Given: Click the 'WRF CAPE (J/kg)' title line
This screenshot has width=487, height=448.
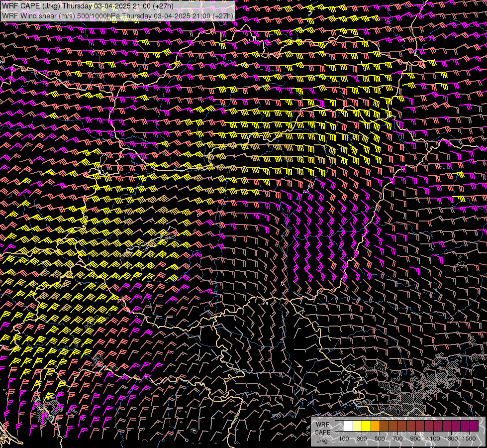Looking at the screenshot, I should pos(88,5).
